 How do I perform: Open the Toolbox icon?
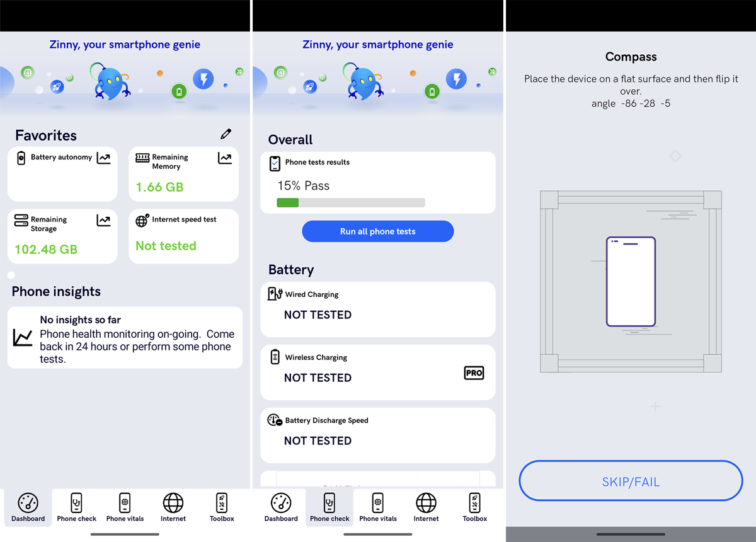click(x=221, y=504)
